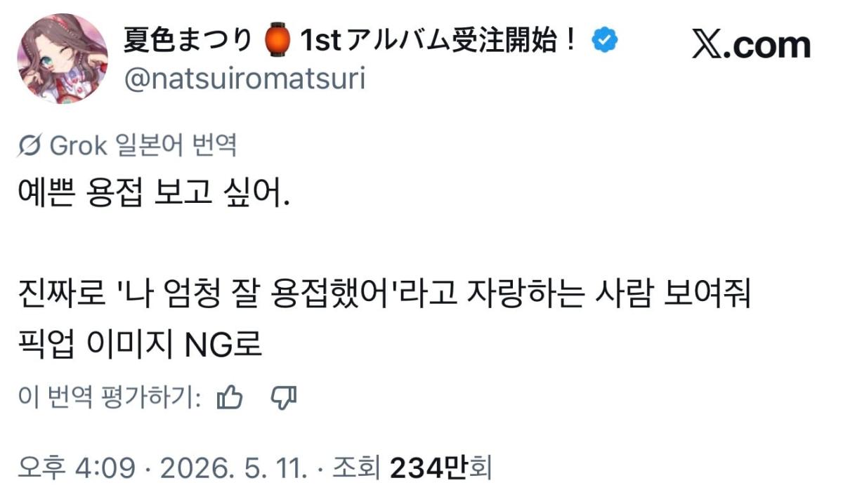
Task: Open Natsuiro Matsuri's profile avatar
Action: click(62, 59)
